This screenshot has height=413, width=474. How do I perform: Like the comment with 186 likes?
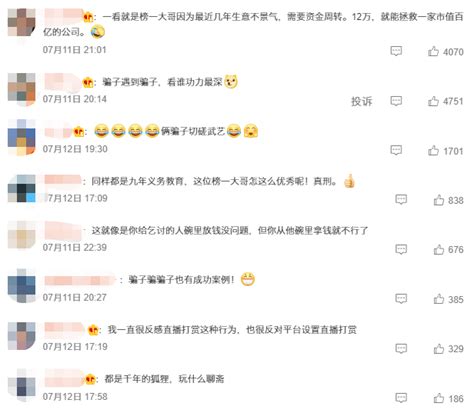click(x=439, y=398)
